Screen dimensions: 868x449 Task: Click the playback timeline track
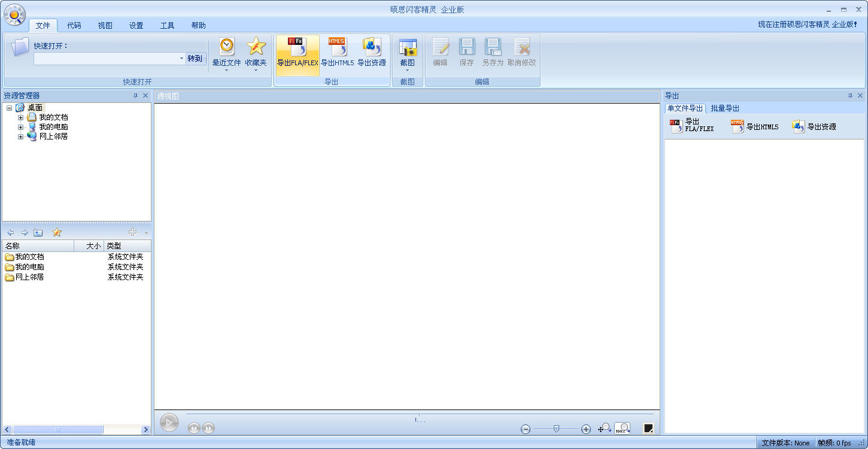419,414
